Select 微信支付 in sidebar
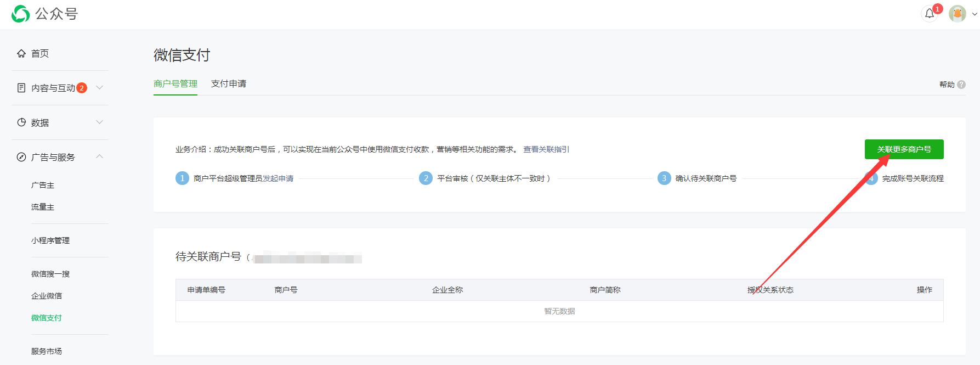 coord(47,318)
